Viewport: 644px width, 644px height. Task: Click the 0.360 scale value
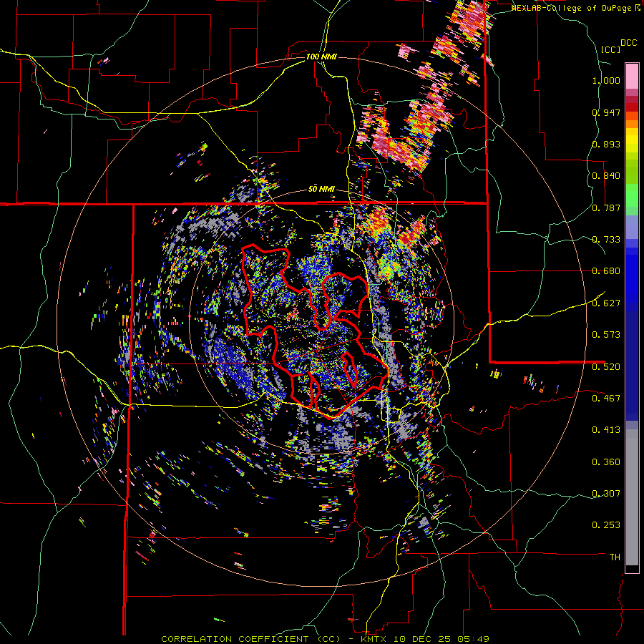[606, 462]
